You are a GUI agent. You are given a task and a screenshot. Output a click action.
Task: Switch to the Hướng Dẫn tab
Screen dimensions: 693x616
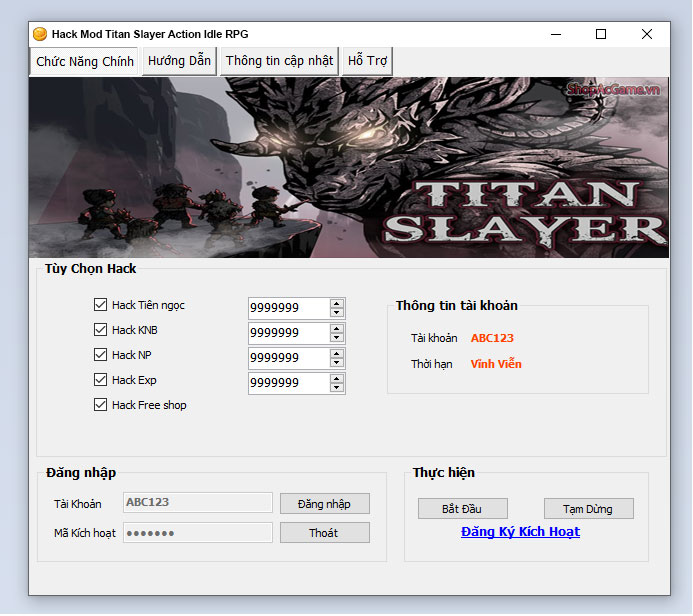tap(179, 61)
